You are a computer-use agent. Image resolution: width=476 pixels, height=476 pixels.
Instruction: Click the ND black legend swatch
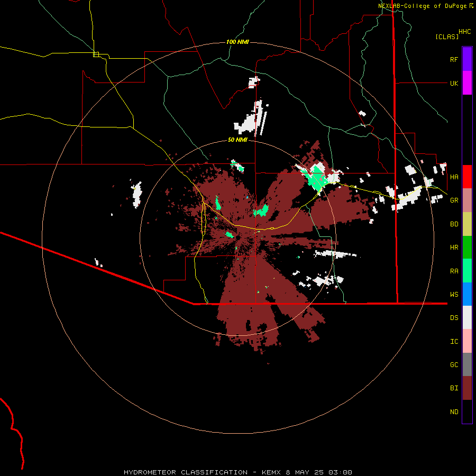pos(467,411)
